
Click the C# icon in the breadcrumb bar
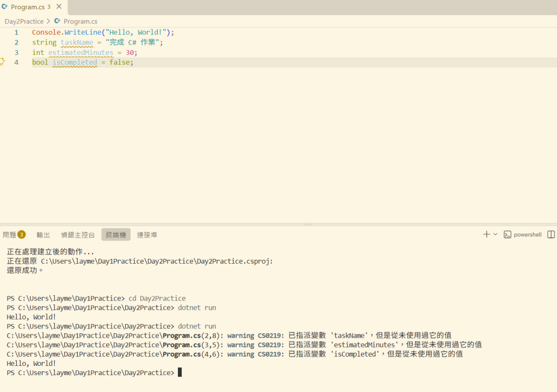(x=57, y=21)
